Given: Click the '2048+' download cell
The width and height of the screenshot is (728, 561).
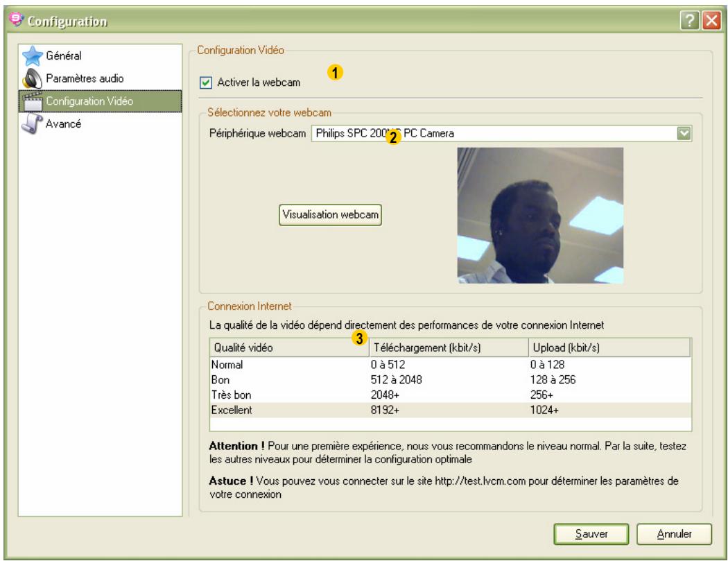Looking at the screenshot, I should pos(385,395).
